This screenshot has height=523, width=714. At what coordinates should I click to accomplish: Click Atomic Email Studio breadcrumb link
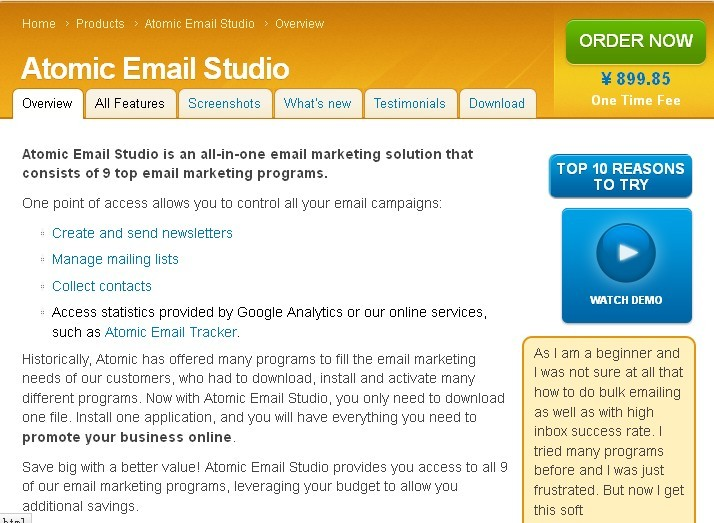199,24
